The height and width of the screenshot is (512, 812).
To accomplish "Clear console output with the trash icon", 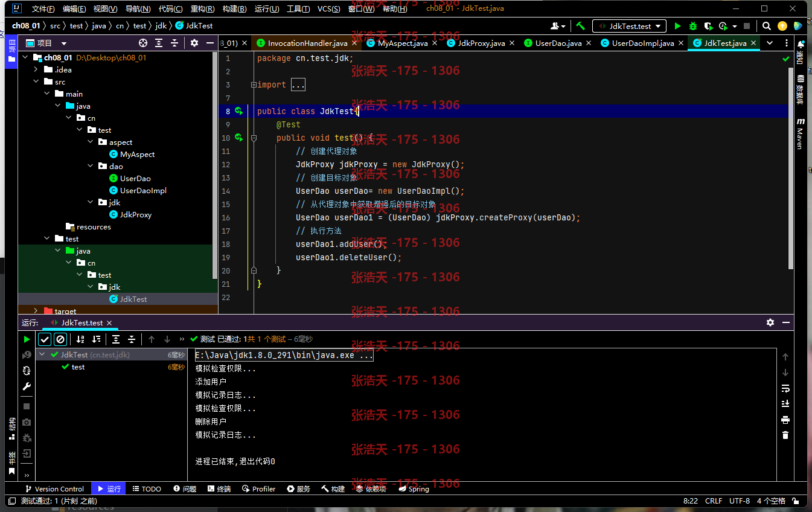I will pyautogui.click(x=785, y=435).
